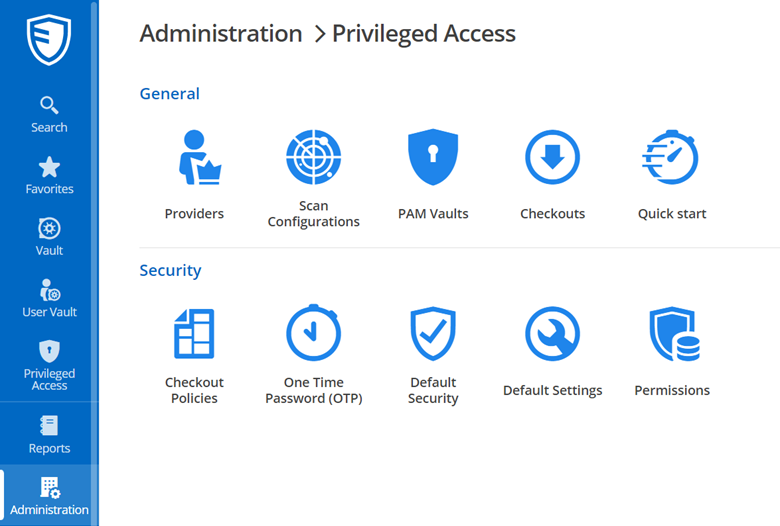Viewport: 780px width, 526px height.
Task: Select Administration in the sidebar
Action: [x=49, y=496]
